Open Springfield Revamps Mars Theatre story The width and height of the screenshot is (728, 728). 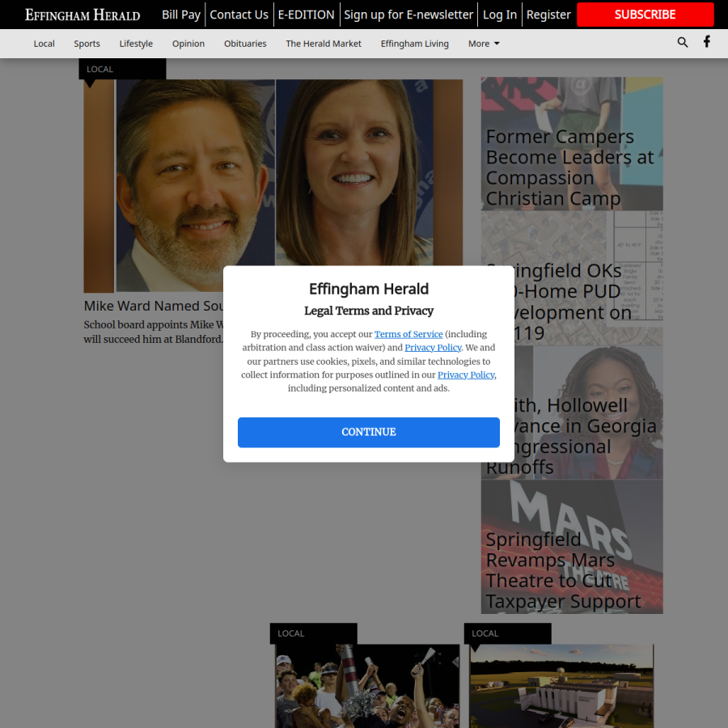click(572, 547)
